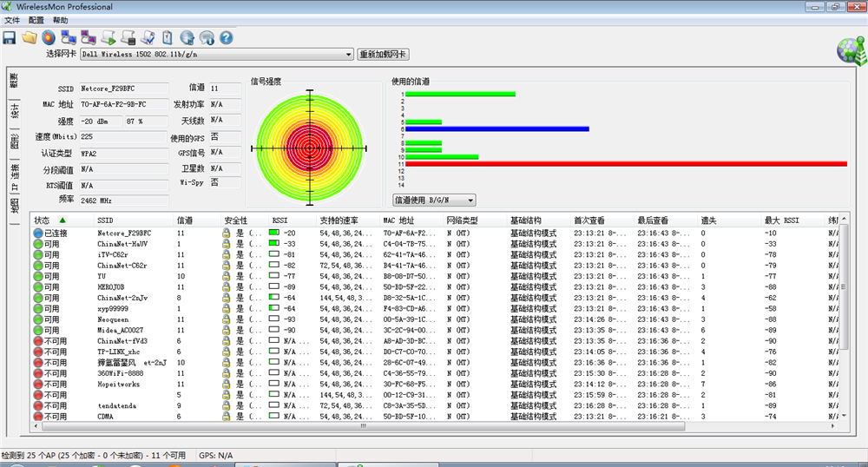The width and height of the screenshot is (868, 467).
Task: Select the Netcore_F29BFC network row
Action: [123, 233]
